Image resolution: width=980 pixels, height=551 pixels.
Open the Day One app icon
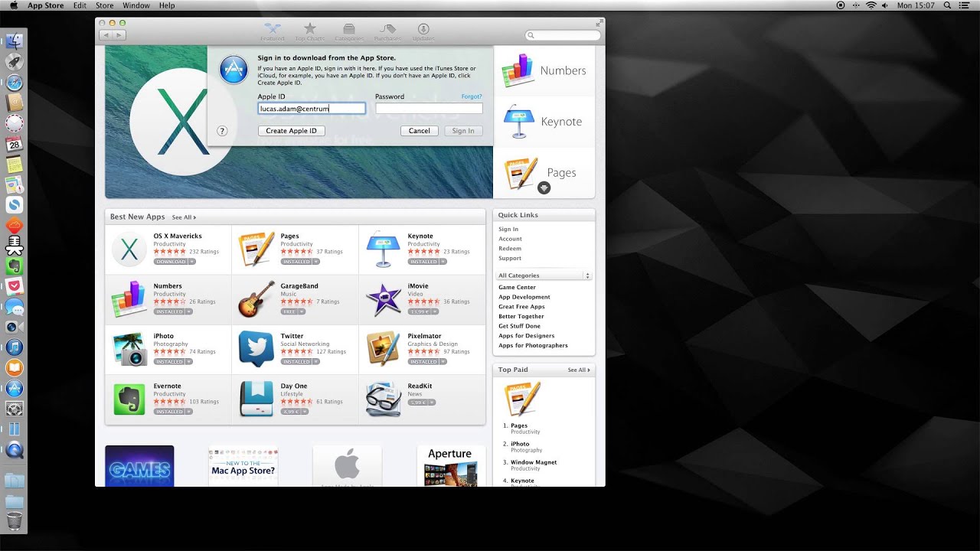click(256, 399)
